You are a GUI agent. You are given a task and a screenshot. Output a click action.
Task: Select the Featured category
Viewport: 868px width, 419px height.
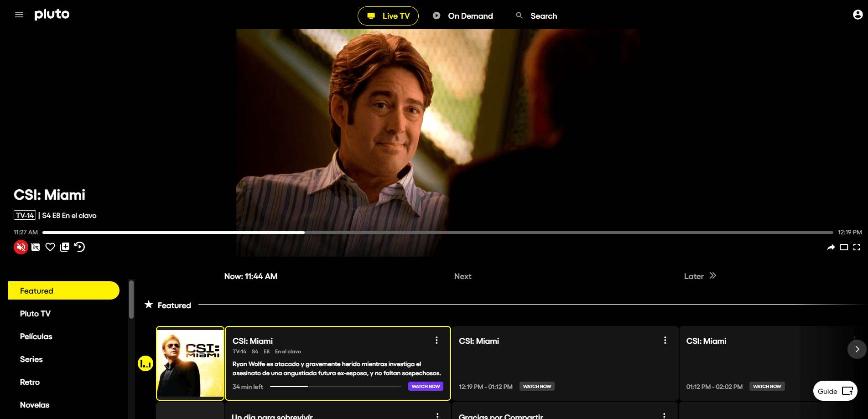(x=64, y=290)
